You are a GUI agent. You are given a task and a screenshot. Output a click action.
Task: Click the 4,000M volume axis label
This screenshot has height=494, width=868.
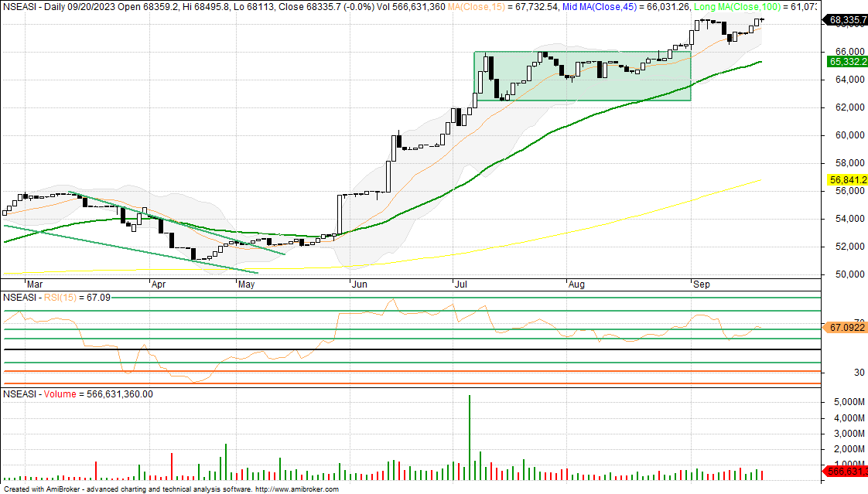click(x=849, y=418)
